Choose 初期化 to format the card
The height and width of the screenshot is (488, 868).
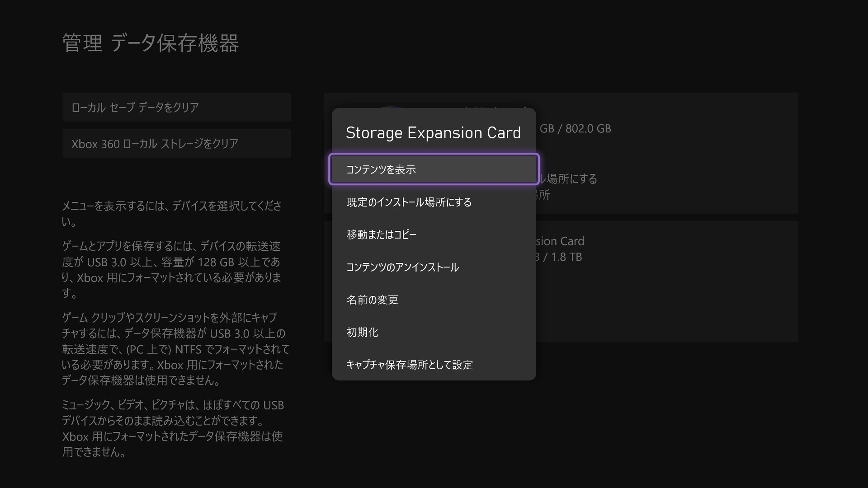pyautogui.click(x=434, y=332)
